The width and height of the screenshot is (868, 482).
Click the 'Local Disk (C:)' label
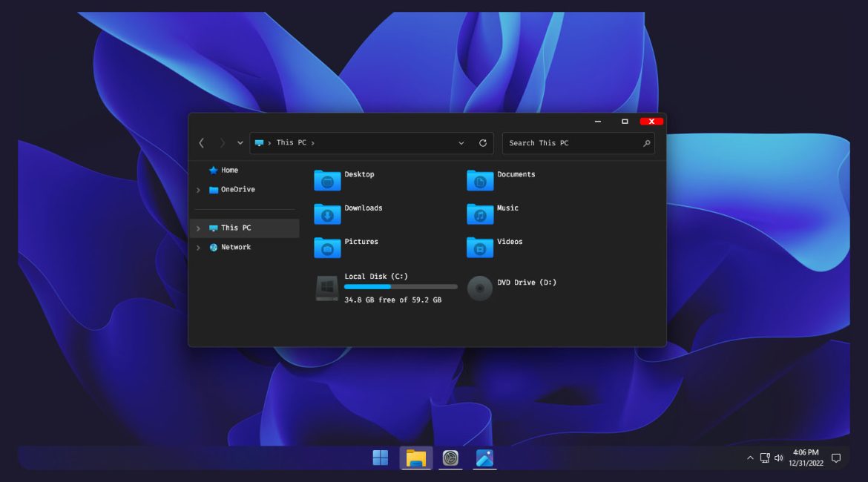376,277
